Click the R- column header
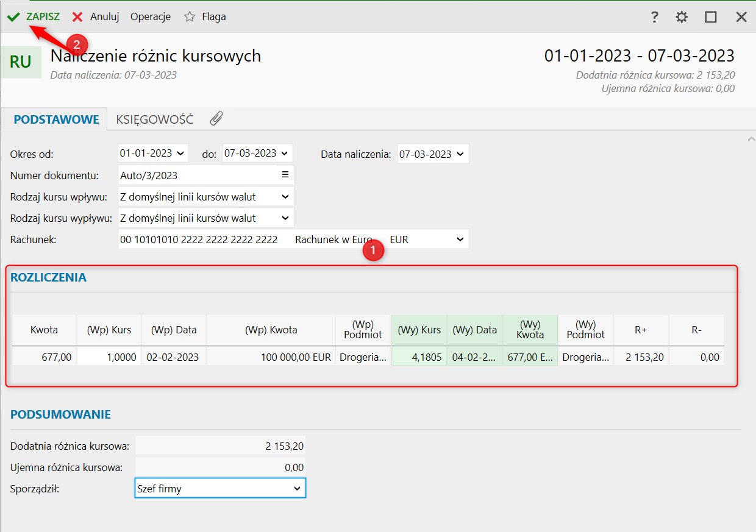The width and height of the screenshot is (756, 532). [697, 330]
